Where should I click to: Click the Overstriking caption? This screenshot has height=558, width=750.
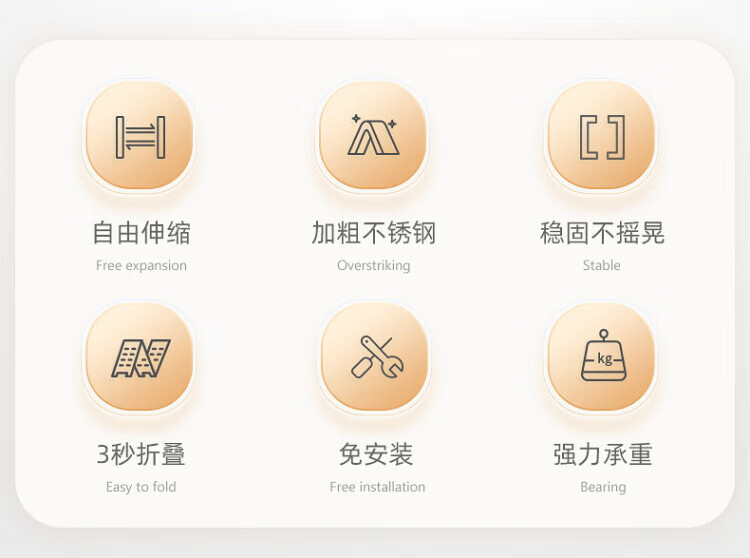[x=374, y=265]
